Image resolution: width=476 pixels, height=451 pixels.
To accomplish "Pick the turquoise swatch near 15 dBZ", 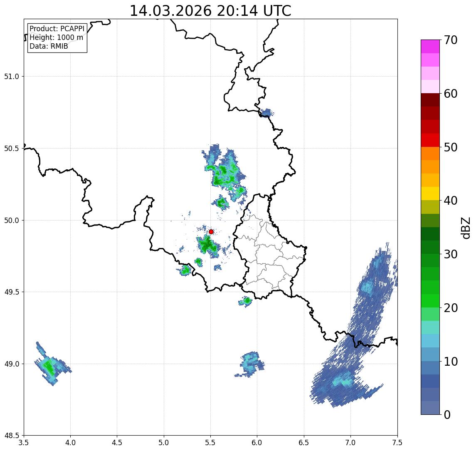I will (x=430, y=327).
